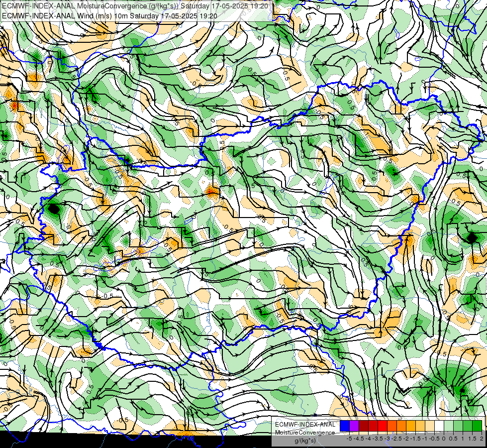Click the g/(kg*s) unit label in legend

[305, 441]
